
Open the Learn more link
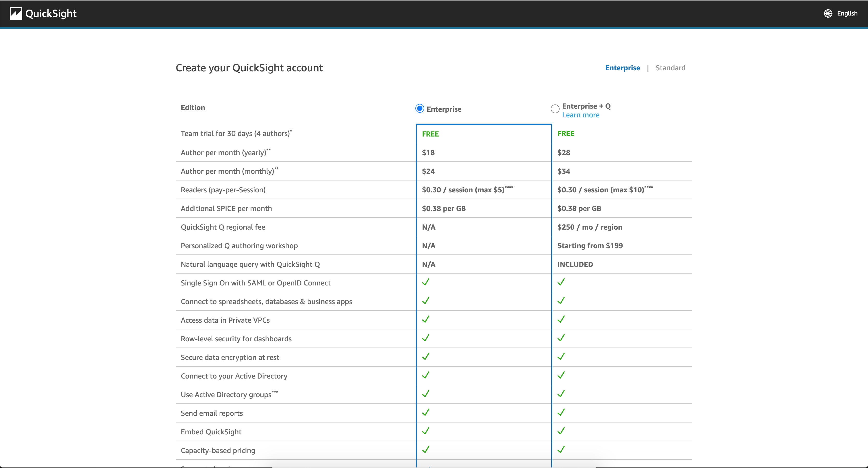point(580,115)
